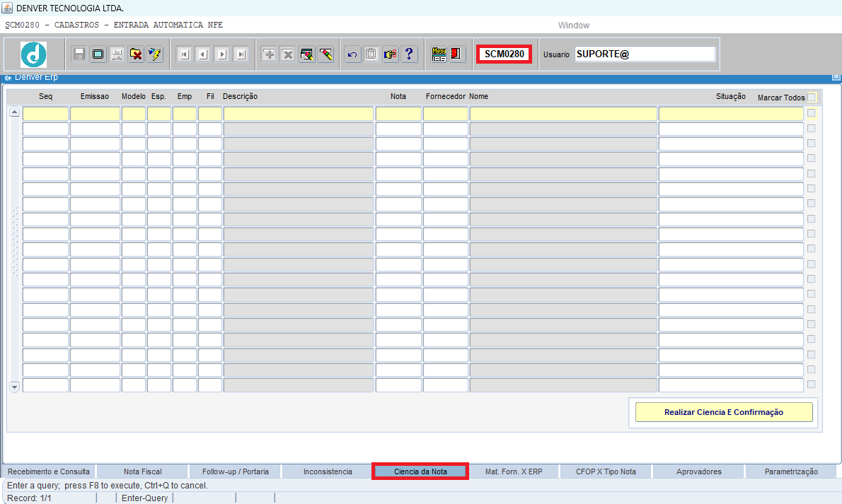Click the 'Descrição' column header
Screen dimensions: 842x504
pyautogui.click(x=240, y=97)
